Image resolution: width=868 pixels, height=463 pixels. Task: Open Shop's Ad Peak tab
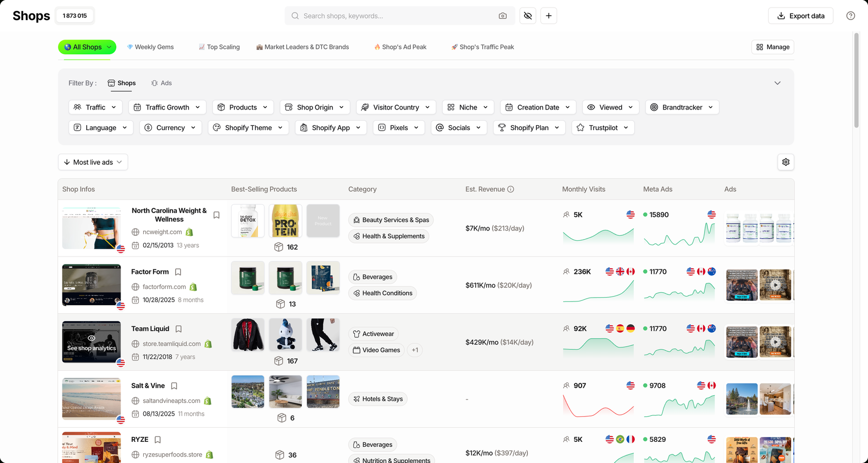[x=400, y=47]
